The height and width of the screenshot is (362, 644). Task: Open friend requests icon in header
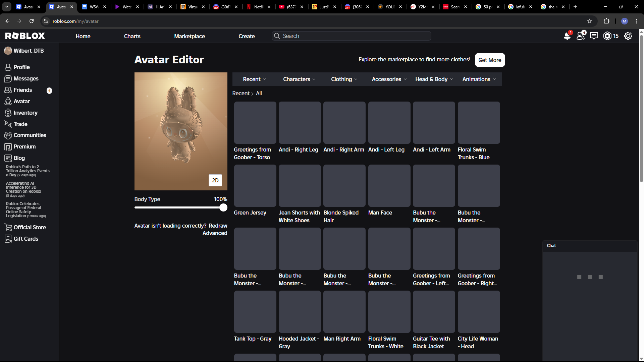coord(581,36)
